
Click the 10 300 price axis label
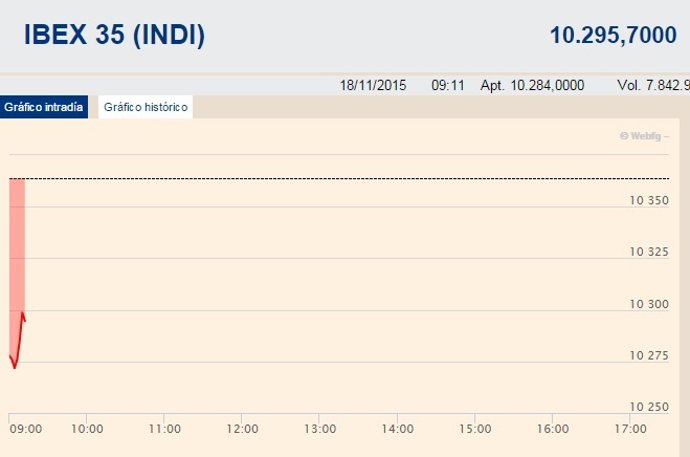coord(649,304)
